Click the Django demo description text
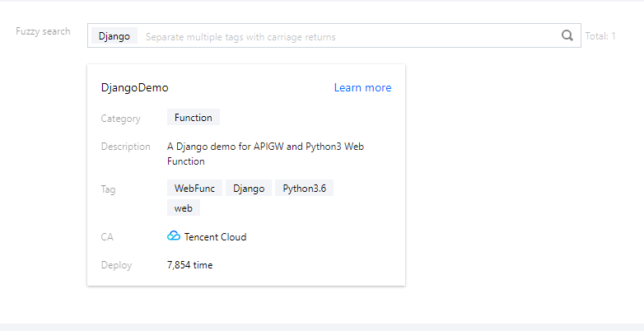644x331 pixels. (265, 154)
